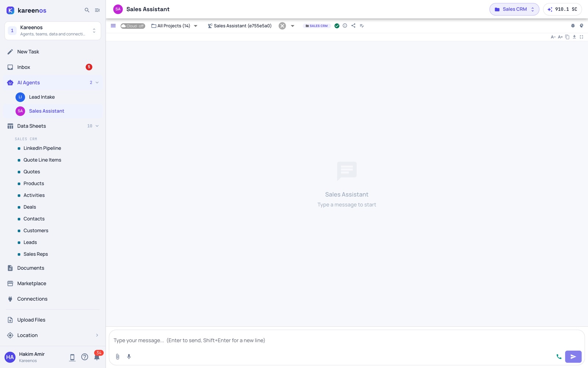Decrease font size with A-

pyautogui.click(x=553, y=37)
